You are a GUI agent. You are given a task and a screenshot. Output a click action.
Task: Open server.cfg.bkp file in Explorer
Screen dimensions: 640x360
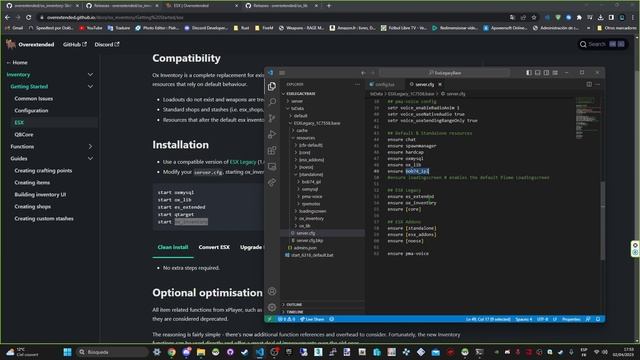pos(309,240)
